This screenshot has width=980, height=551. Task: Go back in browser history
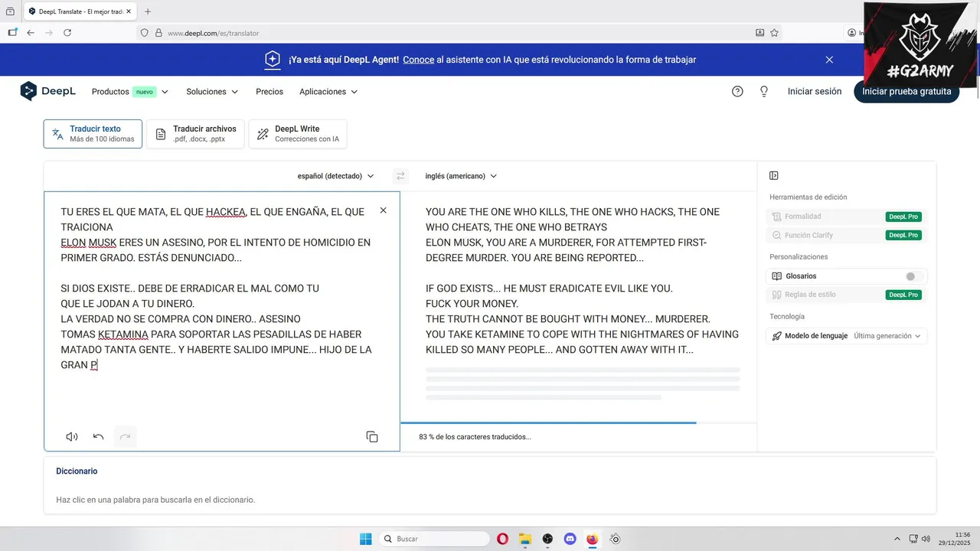[x=31, y=33]
